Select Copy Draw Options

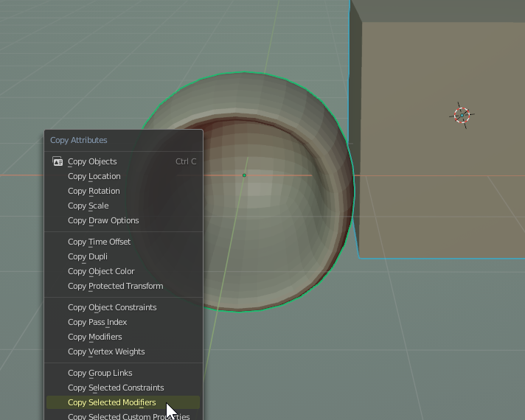[123, 220]
